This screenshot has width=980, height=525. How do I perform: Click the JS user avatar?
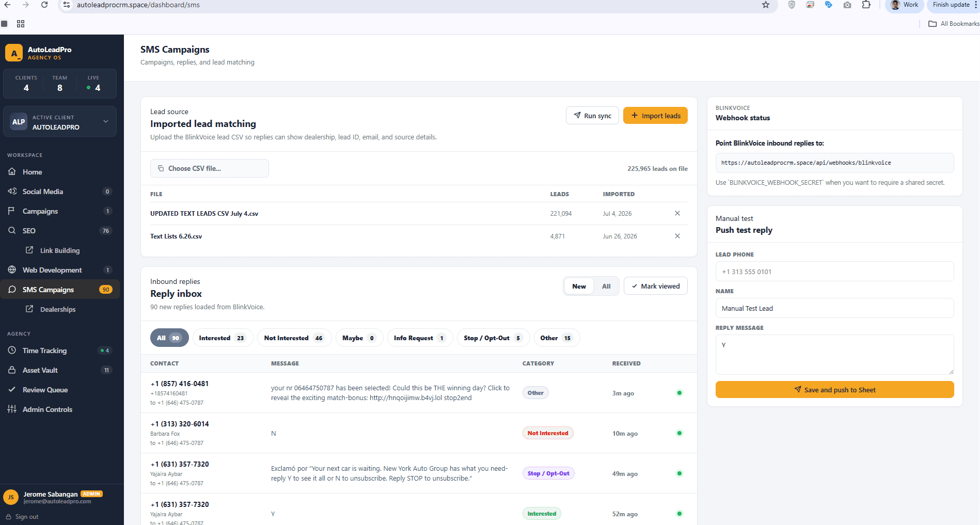[x=11, y=497]
